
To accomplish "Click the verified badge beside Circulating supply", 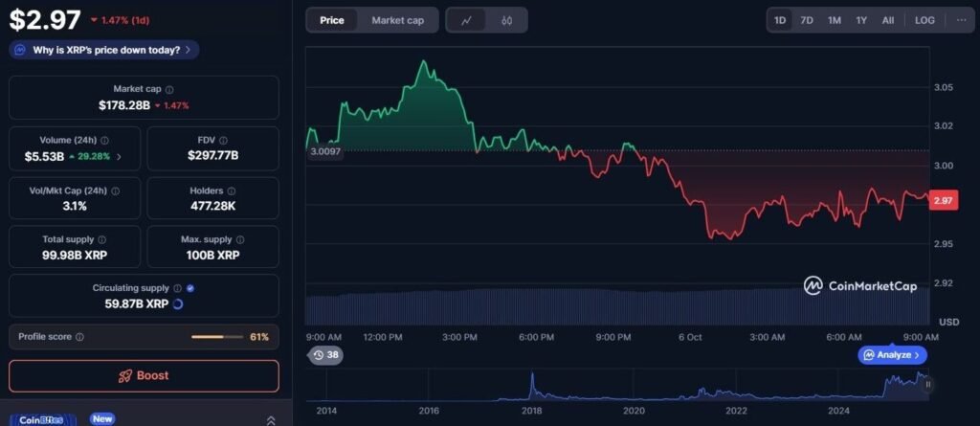I will [x=190, y=288].
